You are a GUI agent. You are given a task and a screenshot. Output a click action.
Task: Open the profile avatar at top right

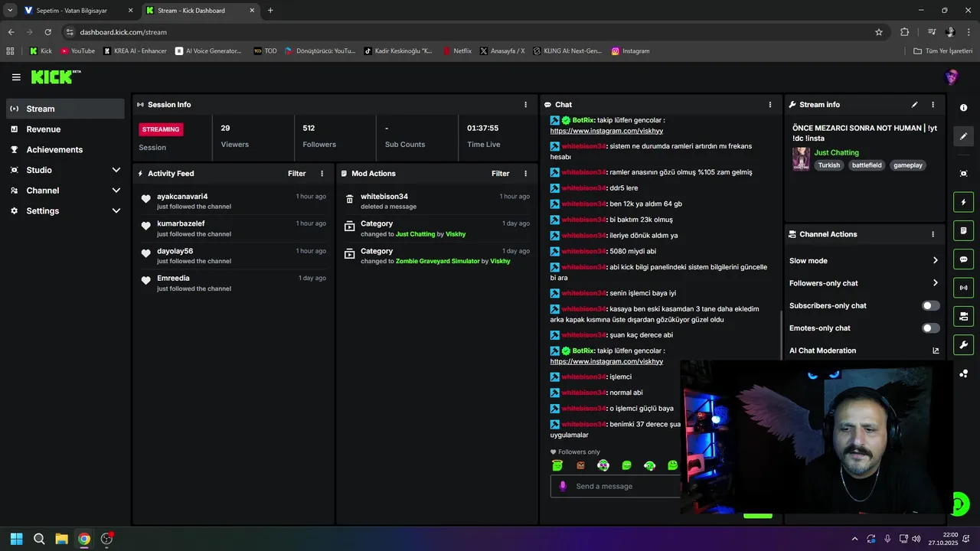click(x=952, y=77)
